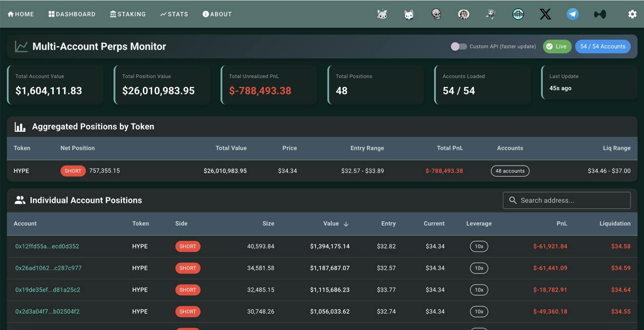Click the dark bow-tie shaped logo icon

pyautogui.click(x=600, y=14)
